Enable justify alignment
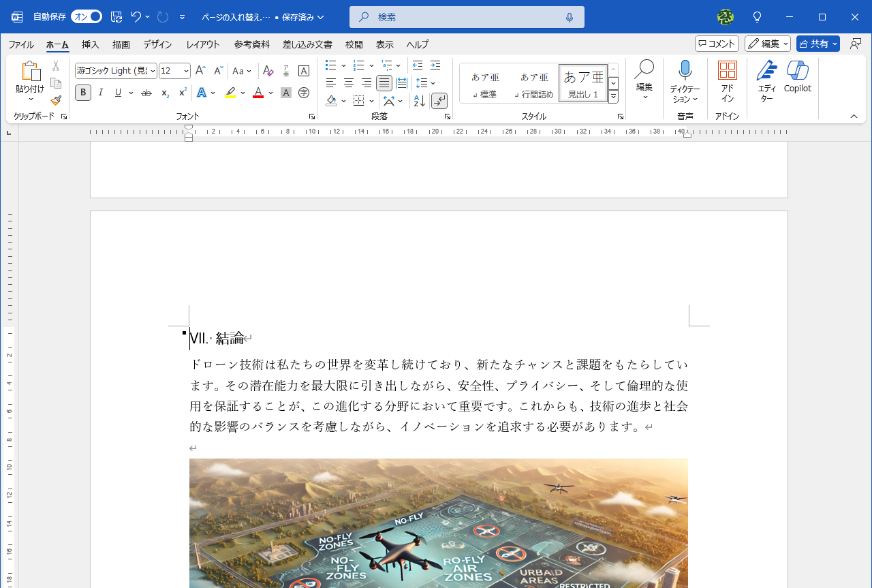Viewport: 872px width, 588px height. [x=384, y=83]
